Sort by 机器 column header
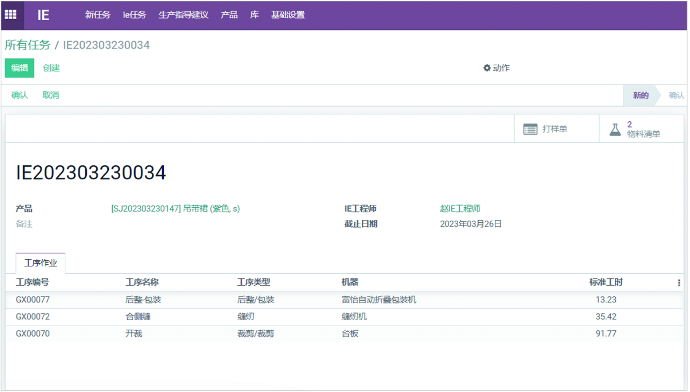Screen dimensions: 690x392 [350, 282]
